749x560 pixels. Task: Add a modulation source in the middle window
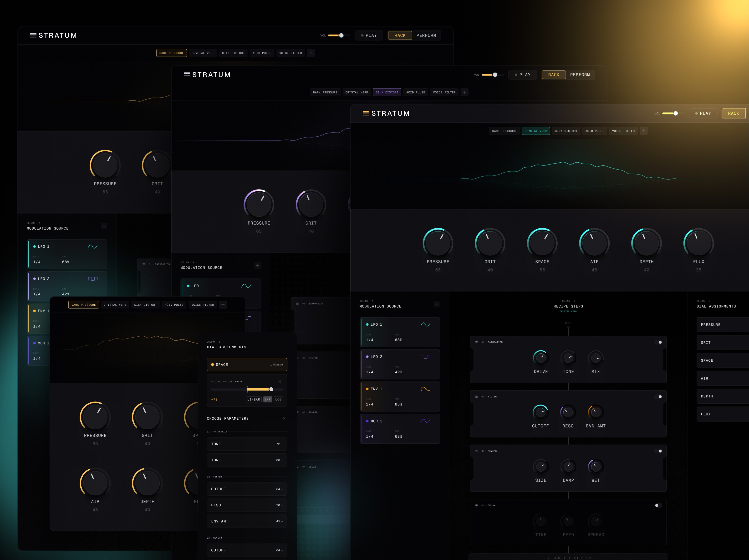pyautogui.click(x=258, y=266)
